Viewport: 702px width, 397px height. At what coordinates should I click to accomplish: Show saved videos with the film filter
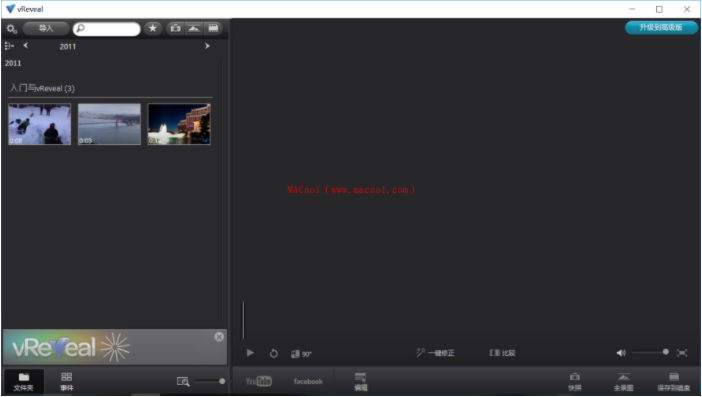213,29
